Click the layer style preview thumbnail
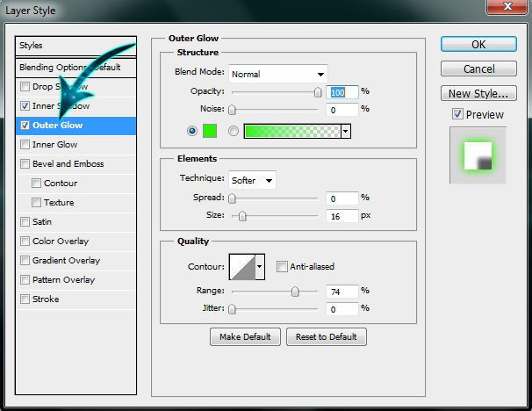 (x=478, y=155)
